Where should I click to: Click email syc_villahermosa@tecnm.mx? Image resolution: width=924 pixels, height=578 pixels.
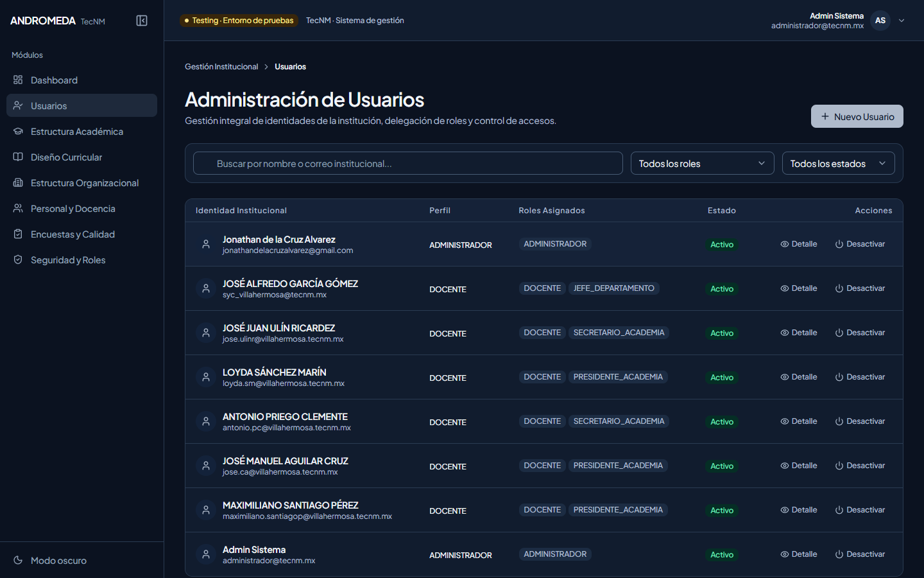click(275, 295)
